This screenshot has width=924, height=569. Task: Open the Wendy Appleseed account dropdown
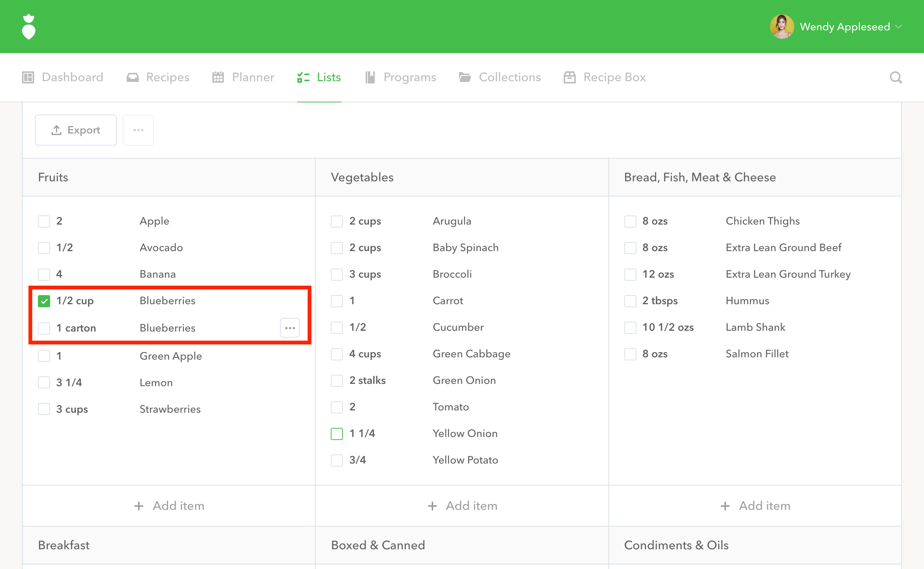pos(899,27)
